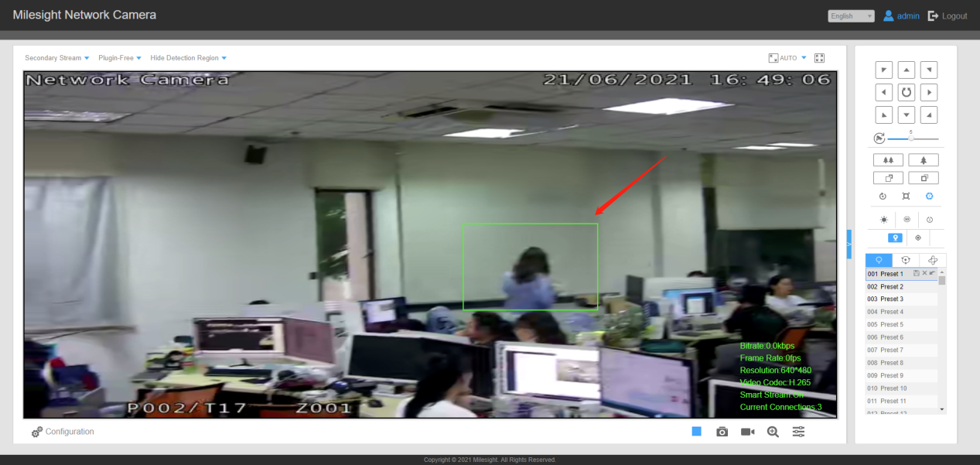The image size is (980, 465).
Task: Click the window size icon beside AUTO
Action: pos(773,58)
